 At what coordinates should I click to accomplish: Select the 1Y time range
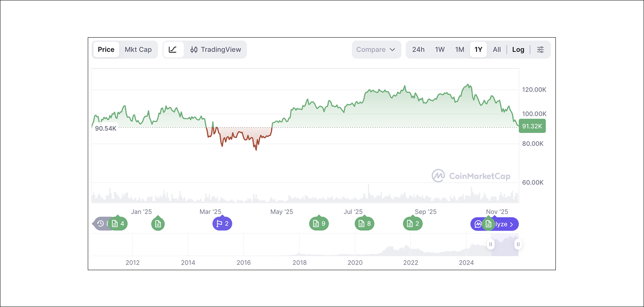(x=478, y=50)
